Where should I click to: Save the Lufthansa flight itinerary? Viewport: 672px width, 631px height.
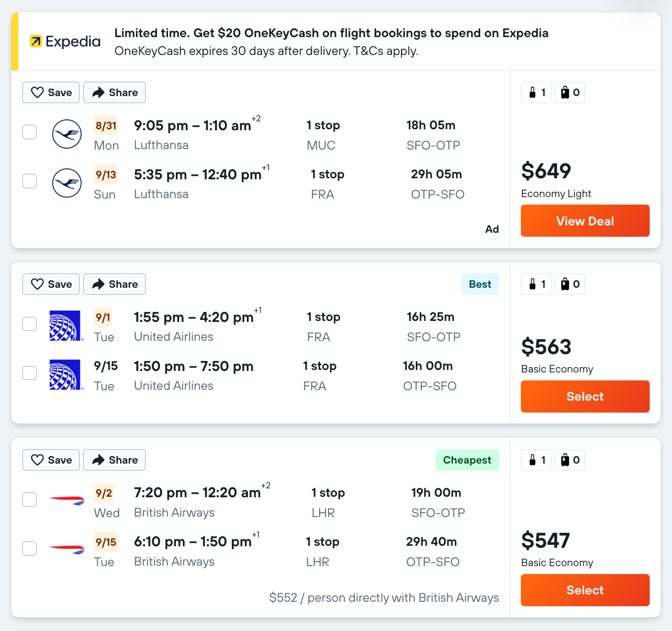click(x=51, y=93)
